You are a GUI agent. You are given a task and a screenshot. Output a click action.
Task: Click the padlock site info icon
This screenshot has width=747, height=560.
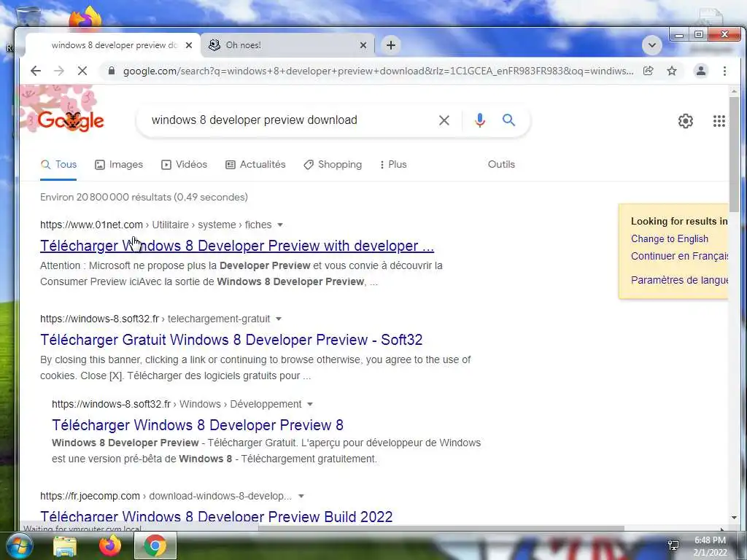pyautogui.click(x=112, y=71)
